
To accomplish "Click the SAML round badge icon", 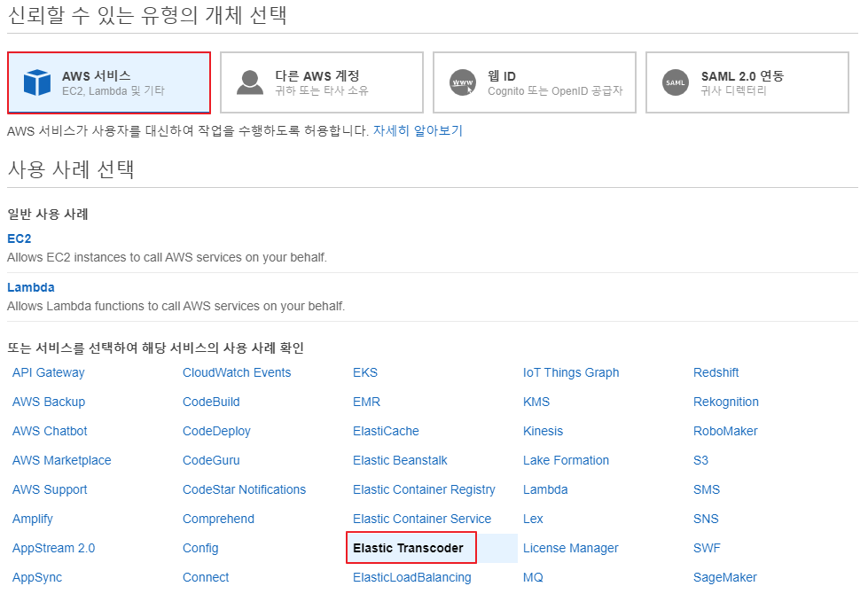I will pos(676,82).
